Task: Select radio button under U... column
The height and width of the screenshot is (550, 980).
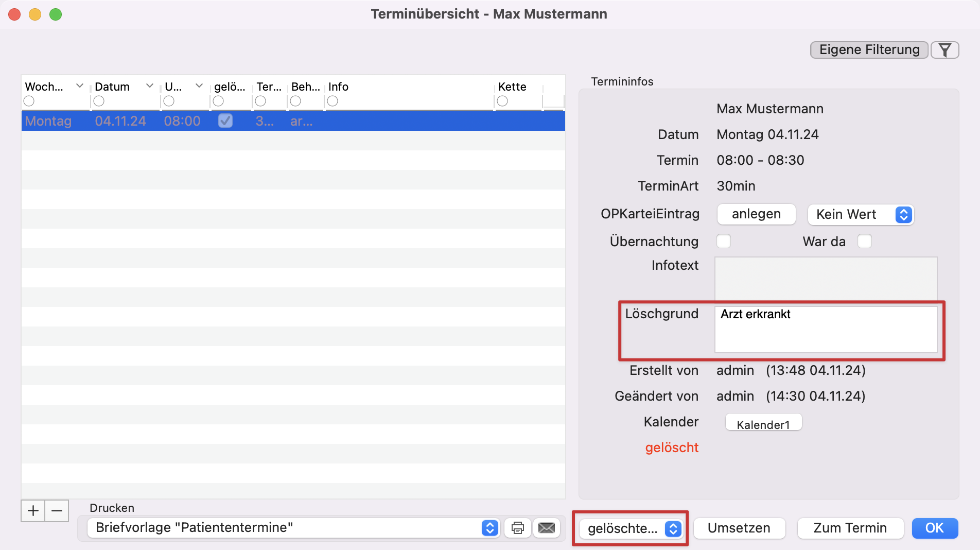Action: click(x=169, y=101)
